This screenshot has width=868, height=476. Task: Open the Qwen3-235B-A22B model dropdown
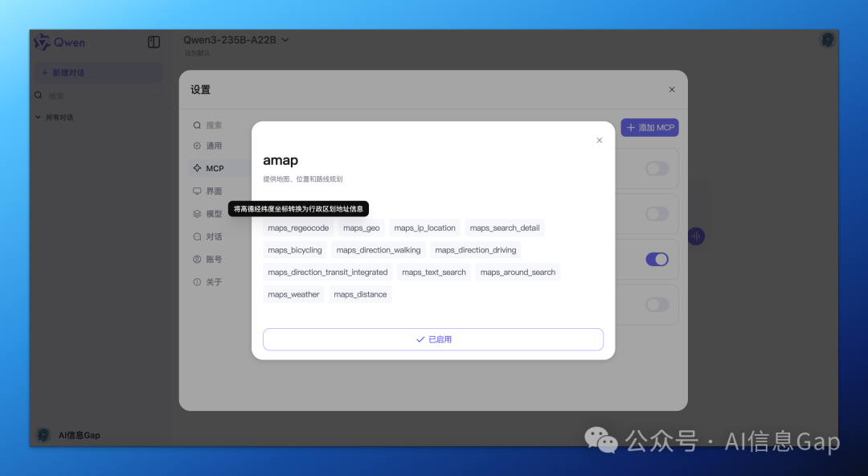236,40
